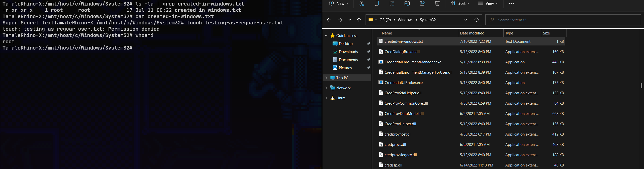Expand the This PC tree node
644x169 pixels.
tap(326, 78)
